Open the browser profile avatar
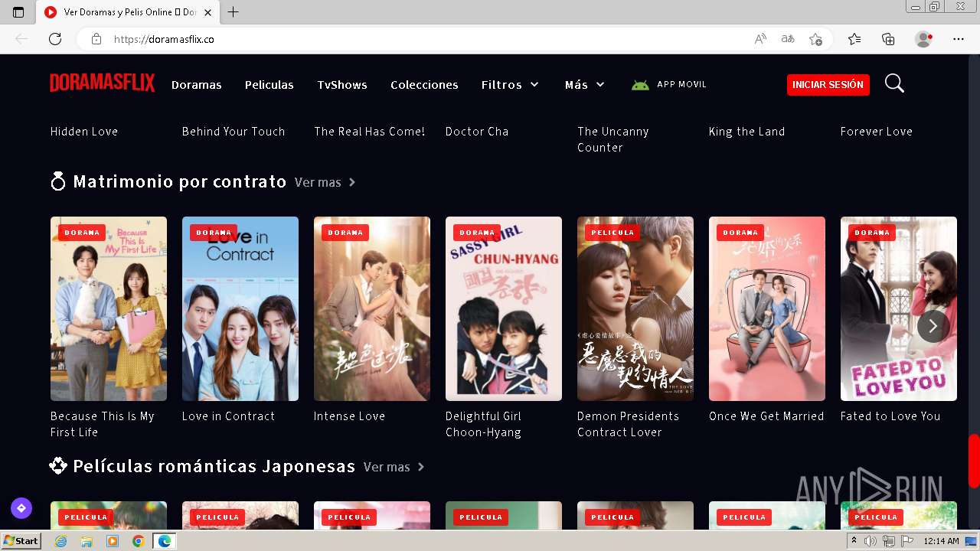 pos(924,39)
